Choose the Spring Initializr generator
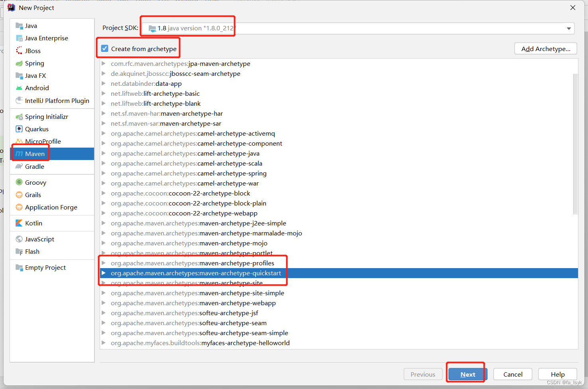Screen dimensions: 588x389 click(x=46, y=117)
